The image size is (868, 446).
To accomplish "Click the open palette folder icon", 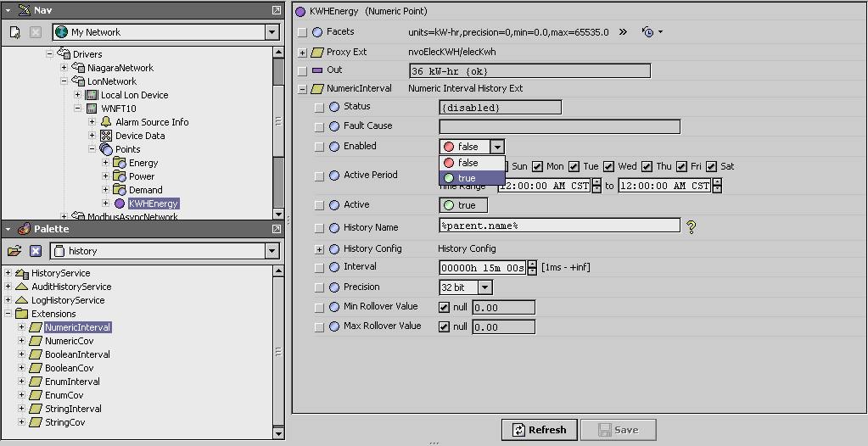I will point(14,251).
